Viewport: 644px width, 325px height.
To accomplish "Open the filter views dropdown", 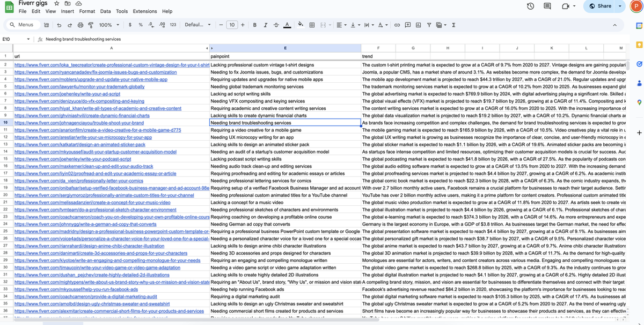I will [441, 25].
